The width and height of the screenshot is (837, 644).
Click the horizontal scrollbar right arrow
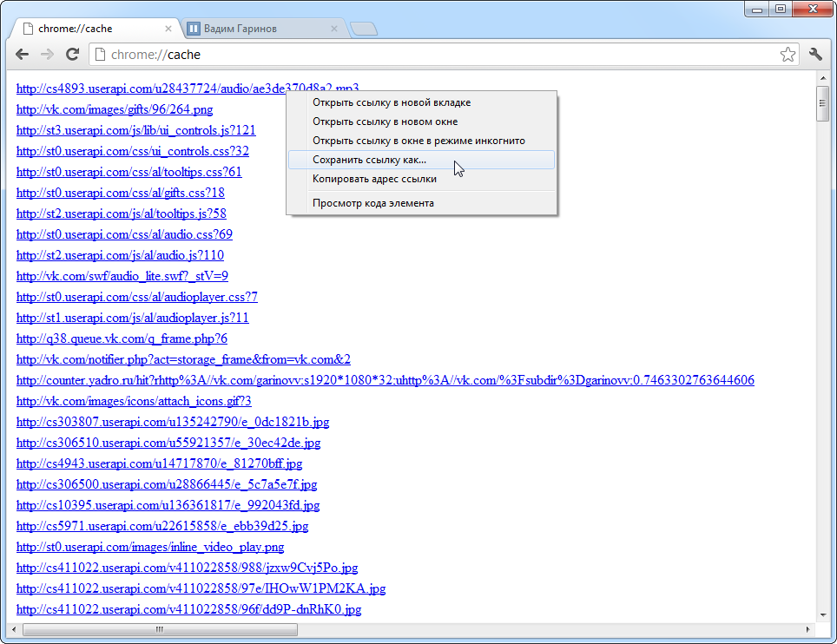807,629
